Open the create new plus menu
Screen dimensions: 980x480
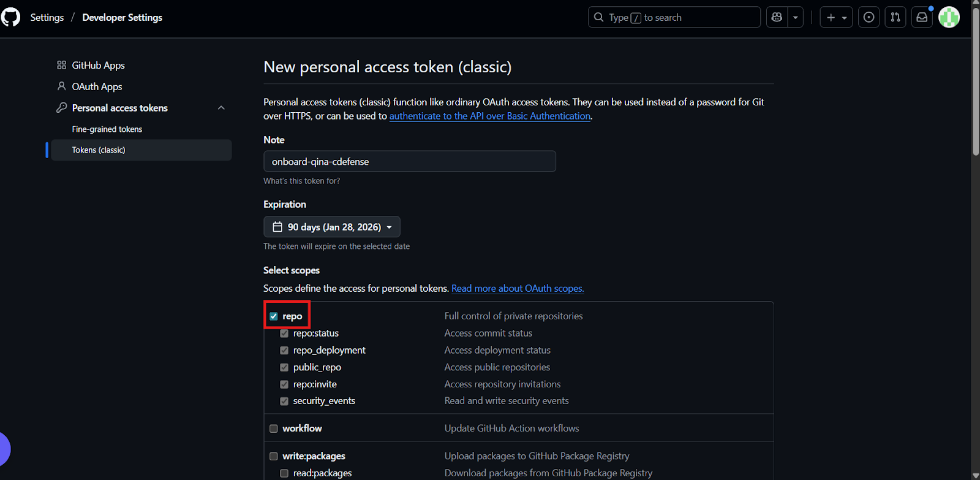click(x=836, y=17)
